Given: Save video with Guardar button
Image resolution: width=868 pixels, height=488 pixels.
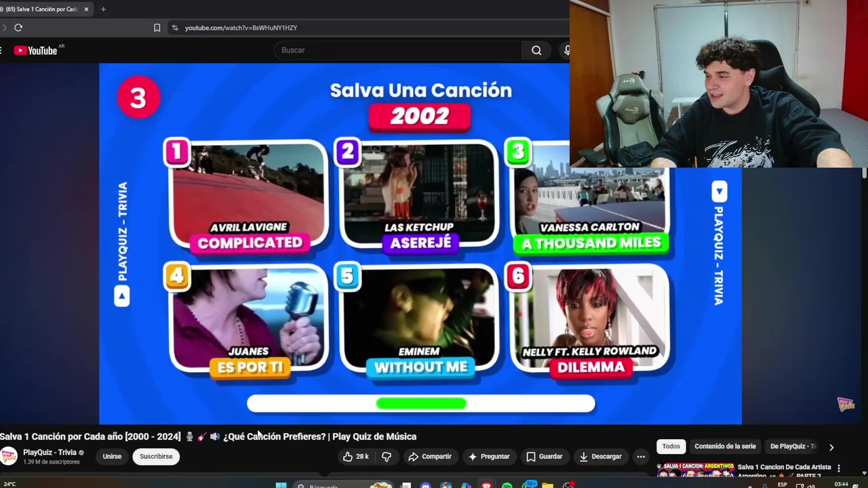Looking at the screenshot, I should (545, 457).
